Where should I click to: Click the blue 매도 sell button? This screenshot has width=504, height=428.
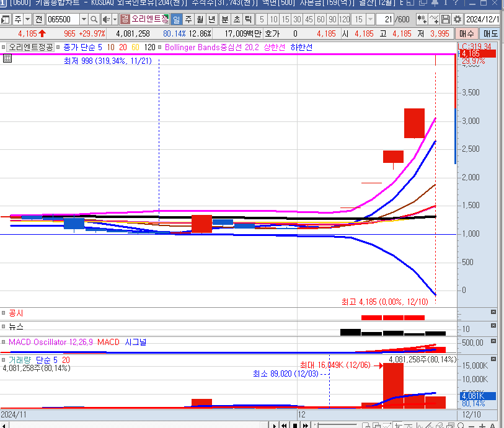490,33
